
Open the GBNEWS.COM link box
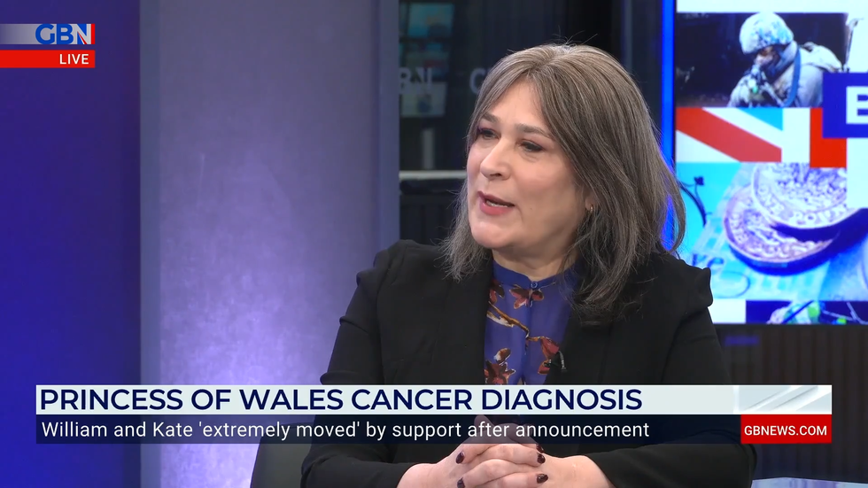tap(786, 430)
